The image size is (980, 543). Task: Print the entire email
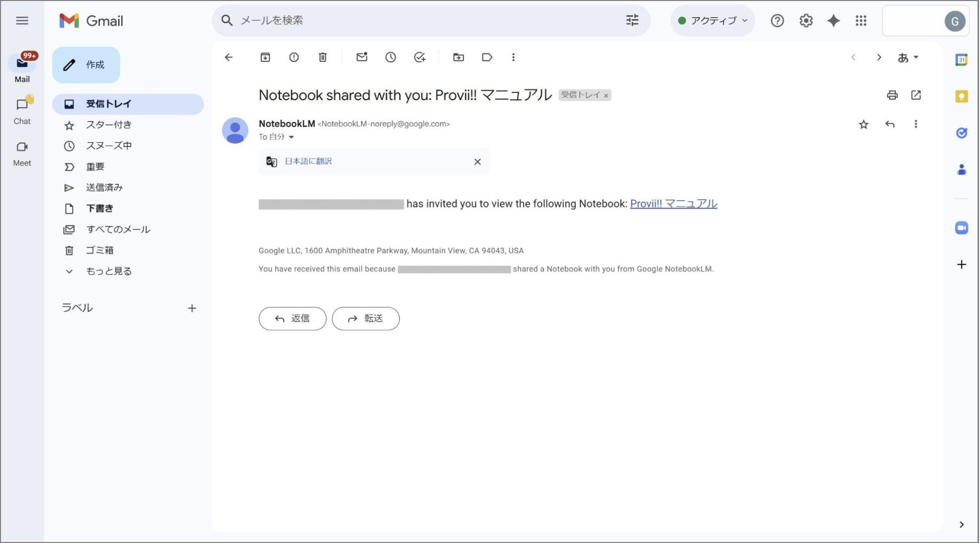[892, 95]
